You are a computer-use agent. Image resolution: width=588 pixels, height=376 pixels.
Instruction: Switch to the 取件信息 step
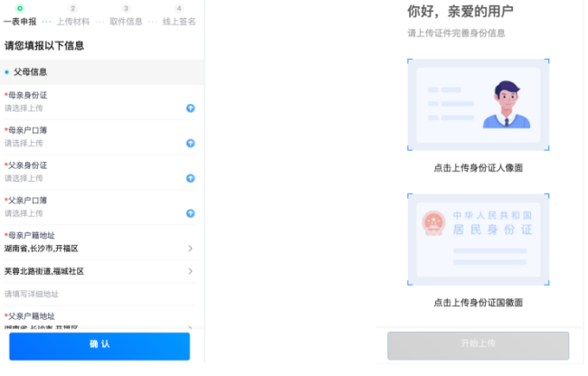[x=126, y=22]
